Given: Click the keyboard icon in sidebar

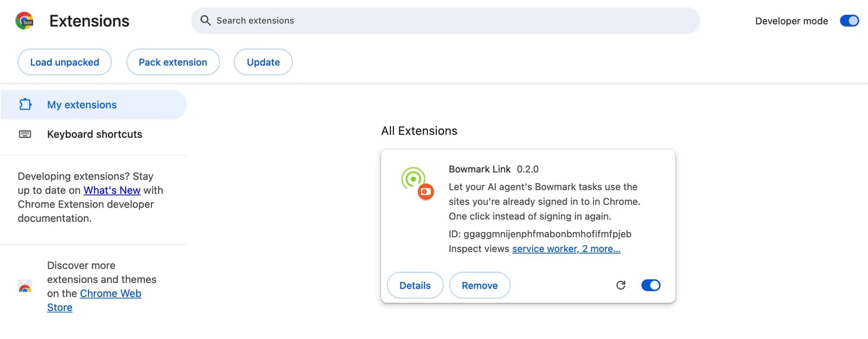Looking at the screenshot, I should [25, 134].
